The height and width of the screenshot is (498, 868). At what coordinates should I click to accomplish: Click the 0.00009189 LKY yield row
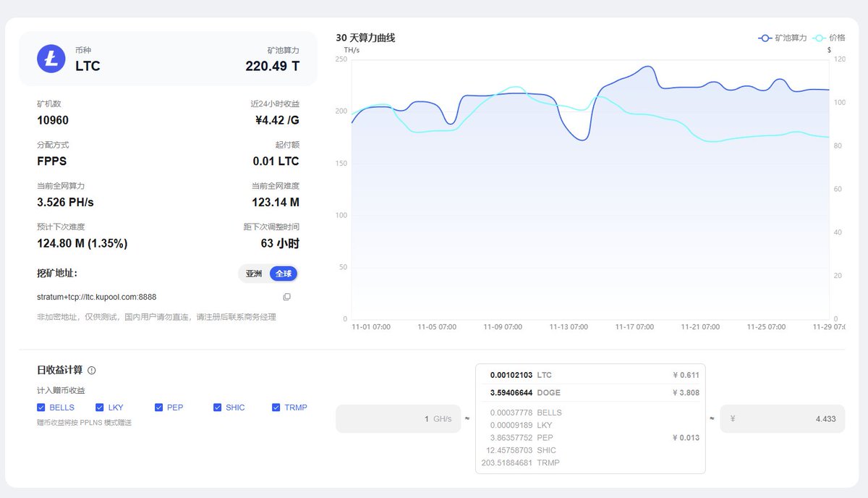tap(590, 425)
